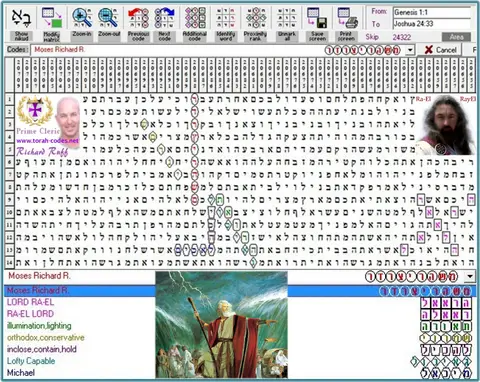The width and height of the screenshot is (480, 382).
Task: Click the Save screen label button
Action: pyautogui.click(x=317, y=36)
